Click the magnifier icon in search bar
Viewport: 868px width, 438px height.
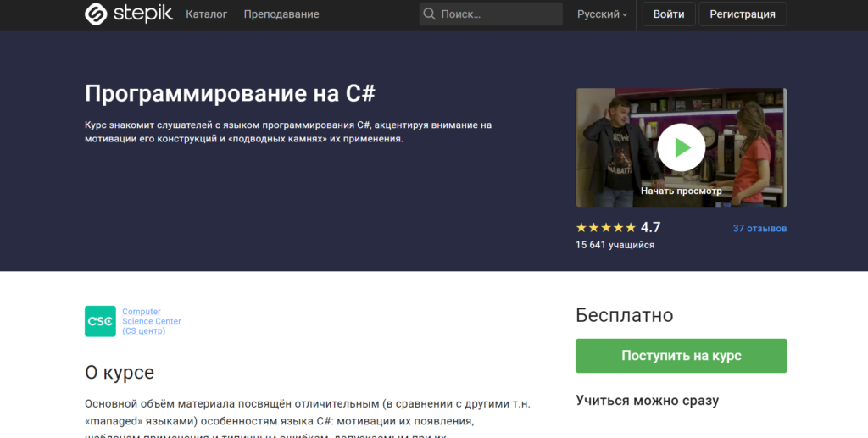tap(430, 14)
